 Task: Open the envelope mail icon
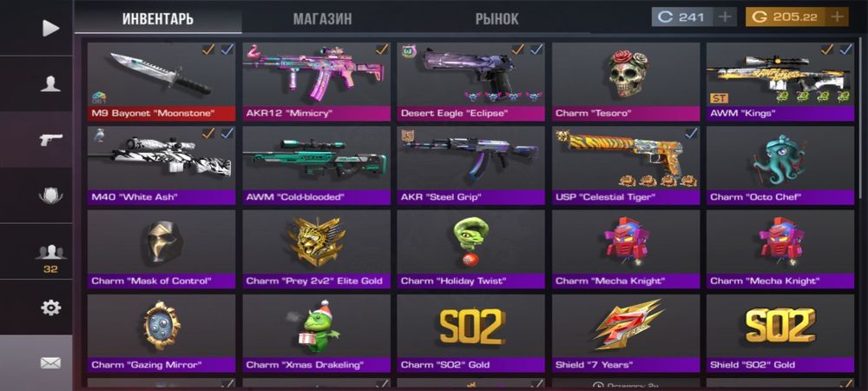tap(50, 362)
